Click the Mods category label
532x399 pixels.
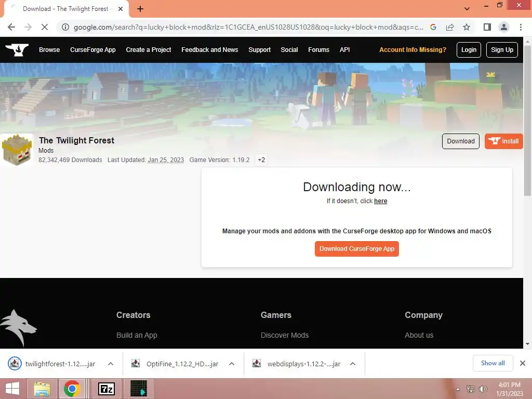46,150
